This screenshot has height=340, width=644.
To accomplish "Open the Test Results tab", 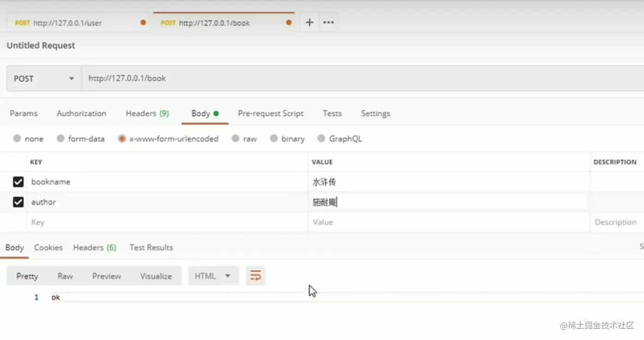I will click(x=151, y=247).
